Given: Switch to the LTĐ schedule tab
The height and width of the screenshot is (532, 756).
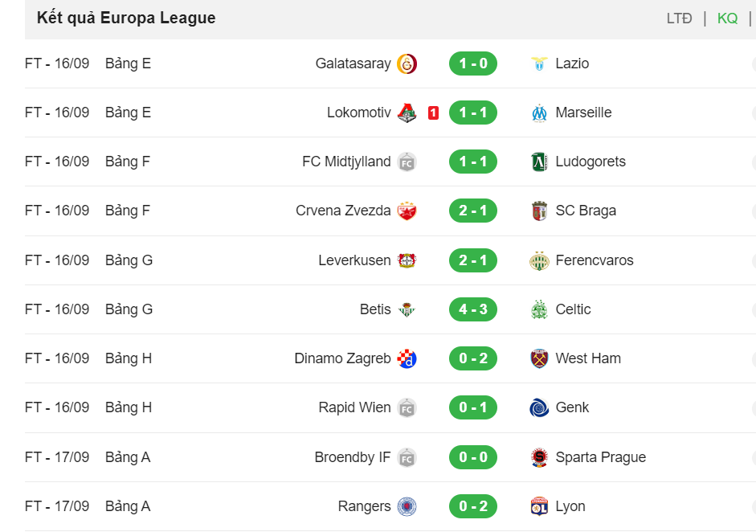Looking at the screenshot, I should pos(679,18).
